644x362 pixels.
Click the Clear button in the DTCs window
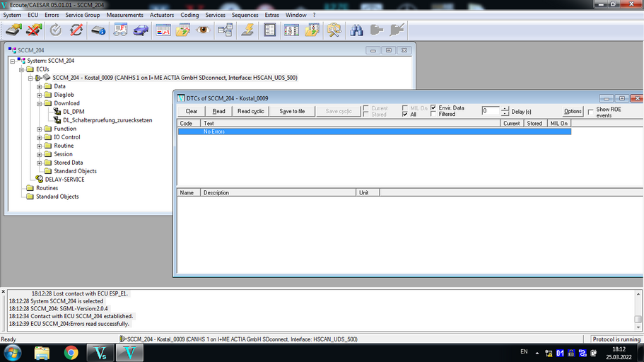coord(192,111)
